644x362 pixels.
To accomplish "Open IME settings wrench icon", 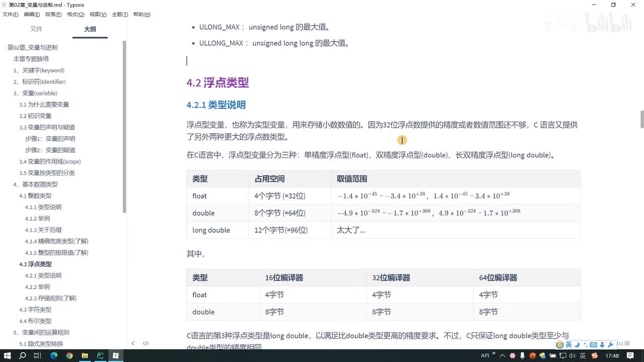I will [611, 344].
